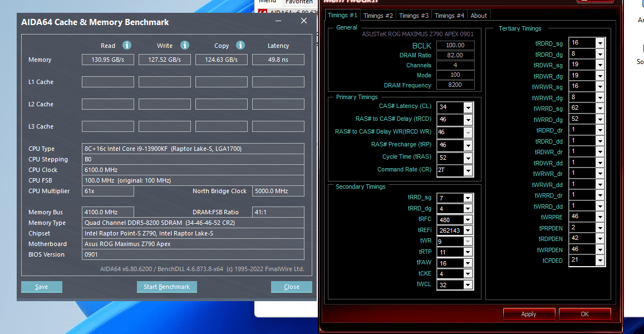Viewport: 644px width, 334px height.
Task: Open the About tab in MemTweakIt
Action: pyautogui.click(x=479, y=16)
